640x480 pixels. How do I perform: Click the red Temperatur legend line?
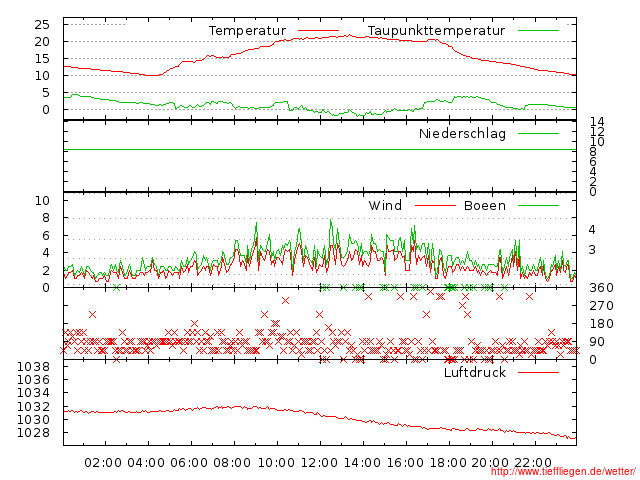(x=318, y=31)
